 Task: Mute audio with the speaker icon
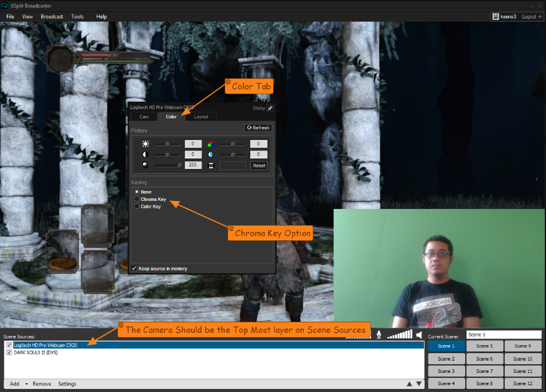419,335
